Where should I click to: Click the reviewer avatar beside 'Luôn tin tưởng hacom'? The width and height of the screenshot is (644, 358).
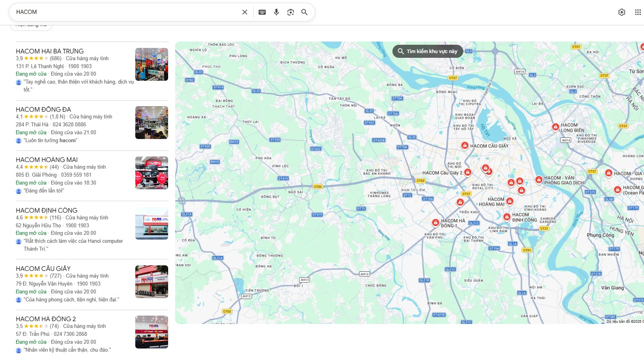pyautogui.click(x=19, y=141)
